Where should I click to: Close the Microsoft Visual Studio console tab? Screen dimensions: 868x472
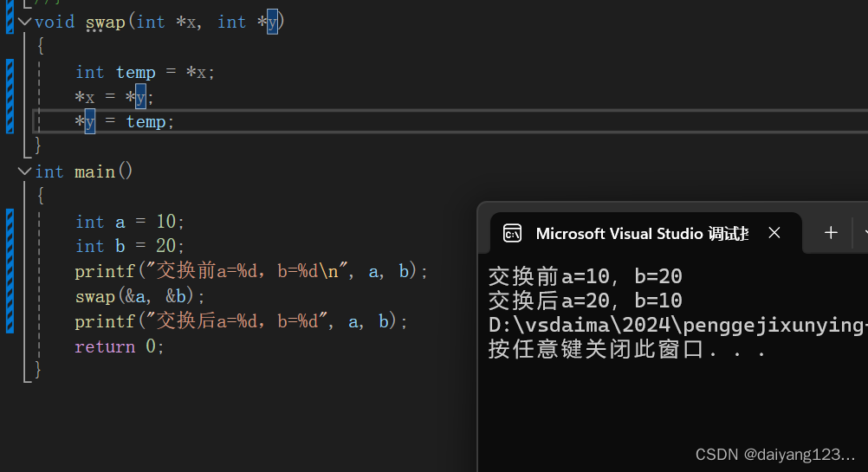pyautogui.click(x=774, y=232)
